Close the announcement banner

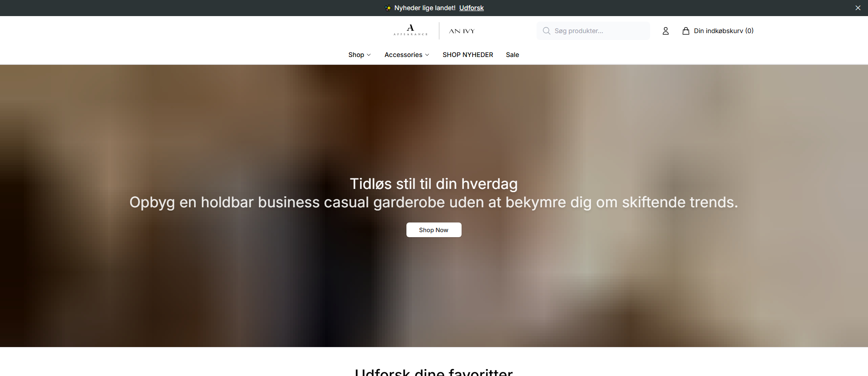tap(858, 8)
